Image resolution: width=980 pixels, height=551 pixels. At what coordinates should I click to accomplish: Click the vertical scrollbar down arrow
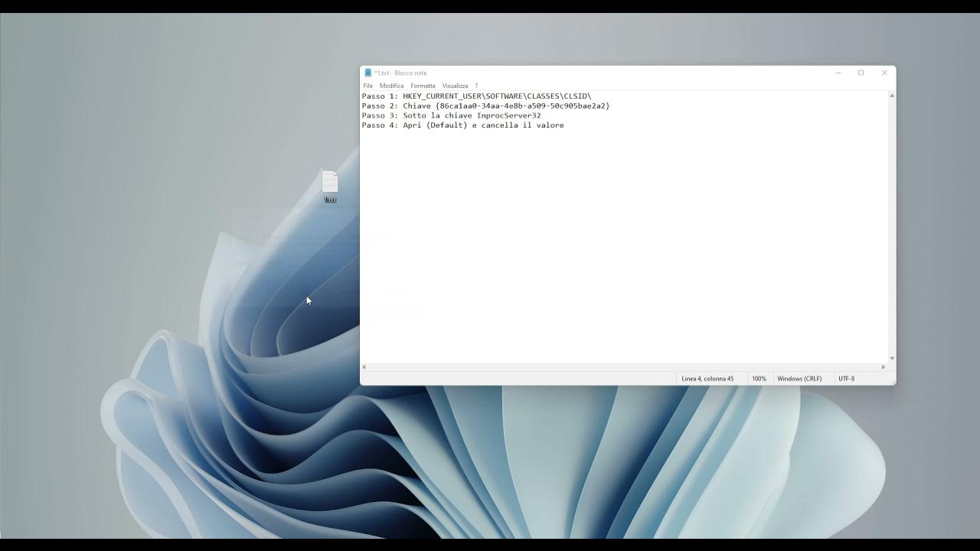coord(891,358)
